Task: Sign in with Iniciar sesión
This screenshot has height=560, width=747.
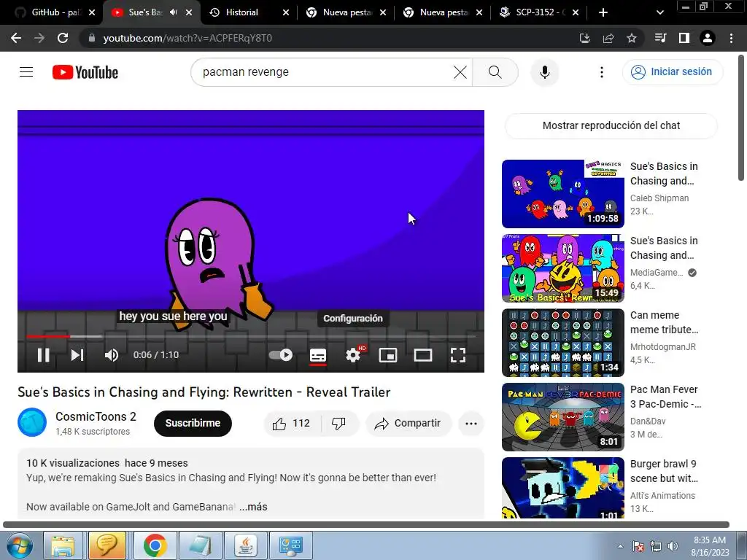Action: 672,72
